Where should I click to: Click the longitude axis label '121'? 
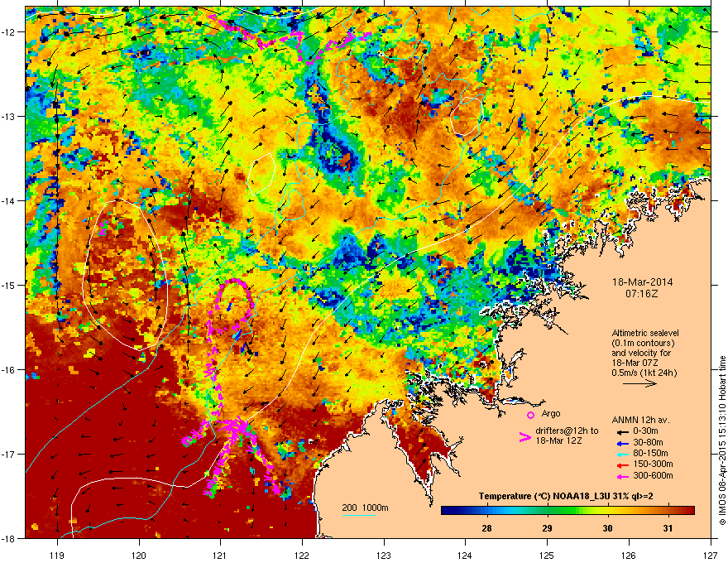[x=220, y=556]
